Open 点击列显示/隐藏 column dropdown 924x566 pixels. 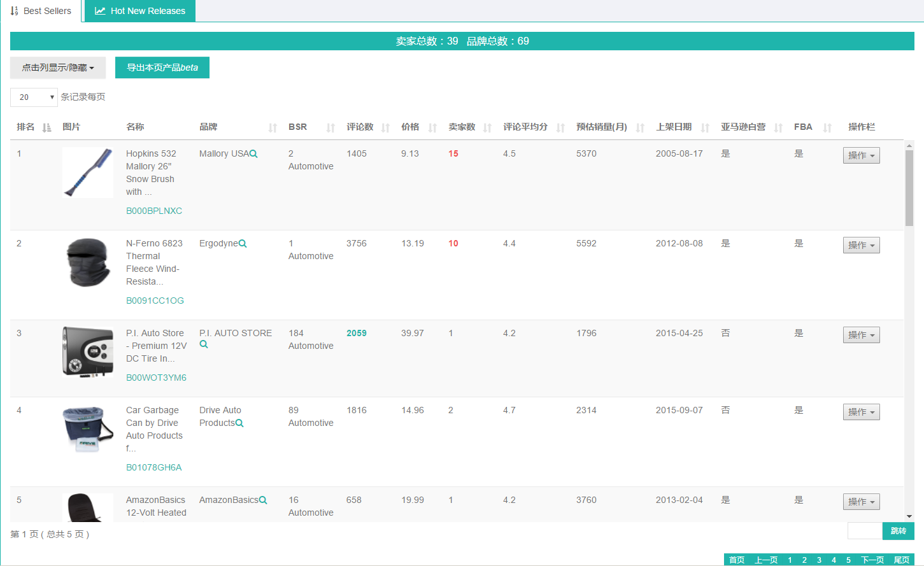coord(58,67)
